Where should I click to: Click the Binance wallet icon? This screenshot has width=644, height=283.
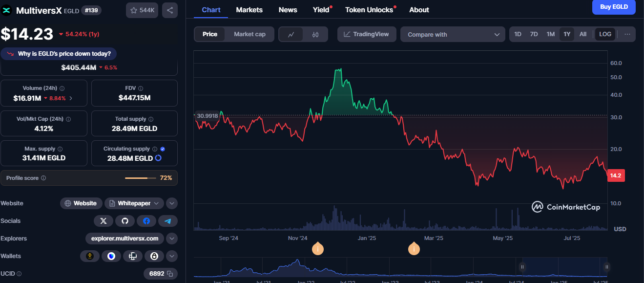[x=89, y=256]
